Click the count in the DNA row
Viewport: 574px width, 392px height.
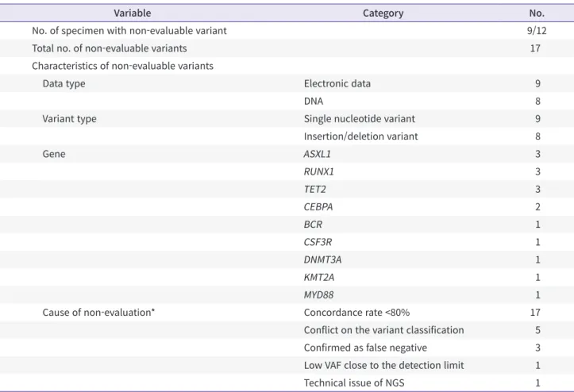(x=537, y=101)
